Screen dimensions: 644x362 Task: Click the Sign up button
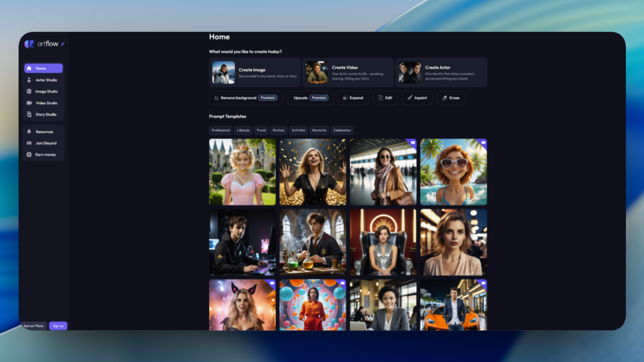coord(58,326)
